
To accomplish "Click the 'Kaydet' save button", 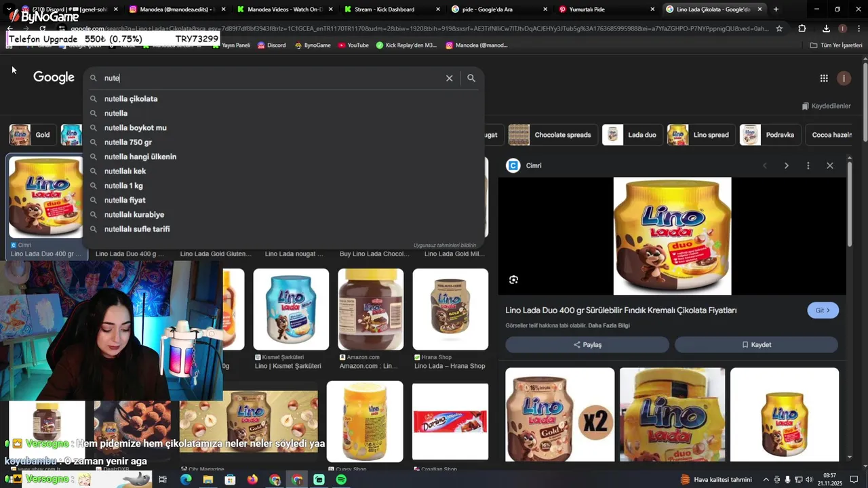I will point(756,345).
